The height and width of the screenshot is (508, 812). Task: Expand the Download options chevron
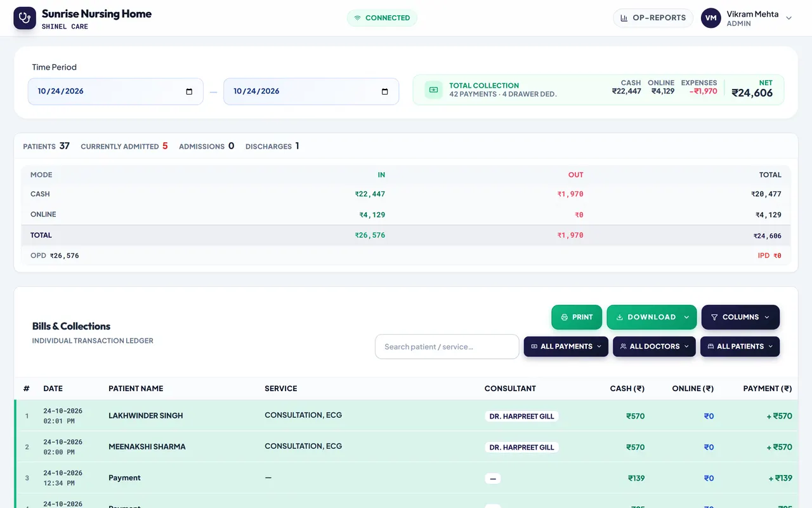point(686,317)
